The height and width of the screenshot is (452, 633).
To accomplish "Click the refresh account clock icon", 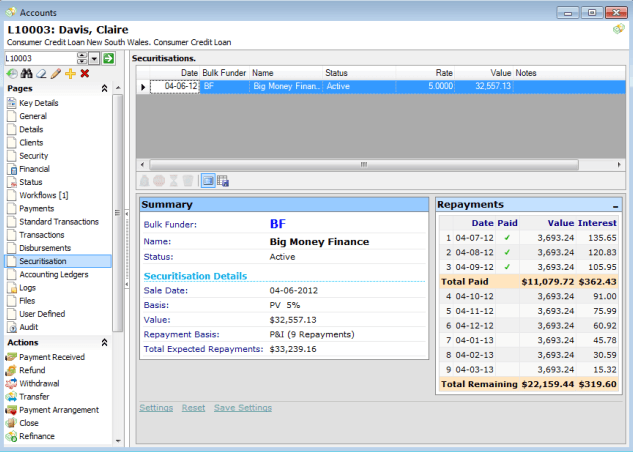I will pyautogui.click(x=12, y=73).
